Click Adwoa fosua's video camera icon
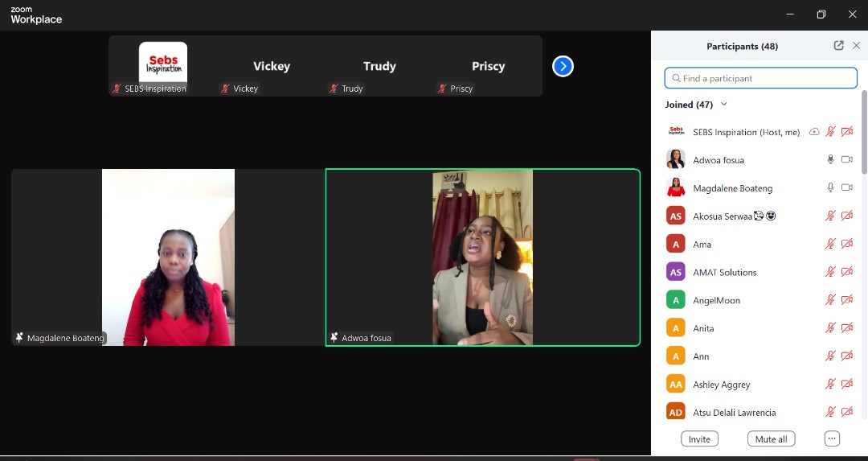This screenshot has width=868, height=461. click(846, 160)
